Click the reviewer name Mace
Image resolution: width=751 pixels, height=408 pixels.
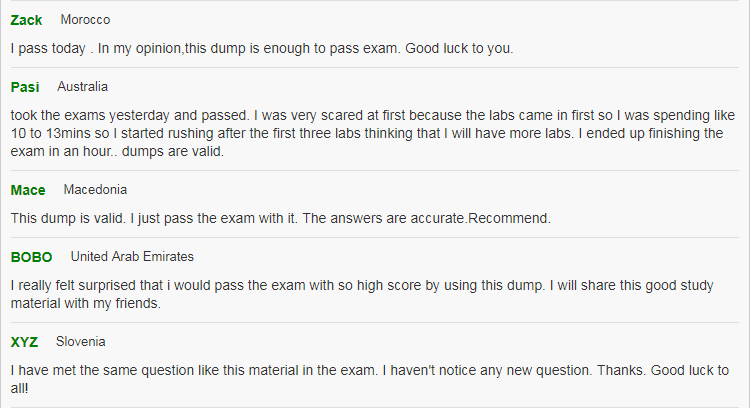pyautogui.click(x=28, y=190)
